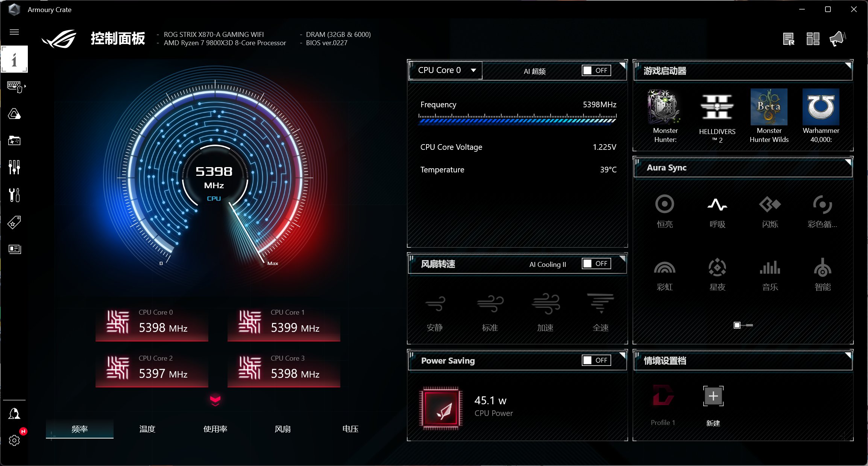The image size is (868, 466).
Task: Switch to the 温度 temperature tab
Action: click(x=147, y=429)
